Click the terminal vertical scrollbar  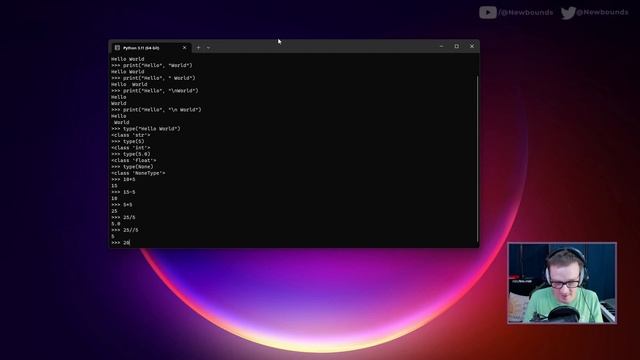[x=477, y=158]
